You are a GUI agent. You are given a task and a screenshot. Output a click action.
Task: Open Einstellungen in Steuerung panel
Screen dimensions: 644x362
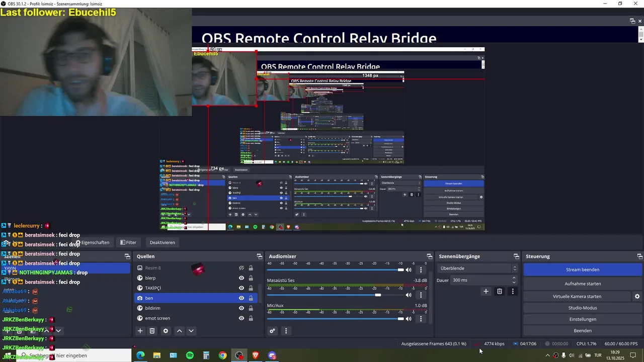click(x=583, y=319)
